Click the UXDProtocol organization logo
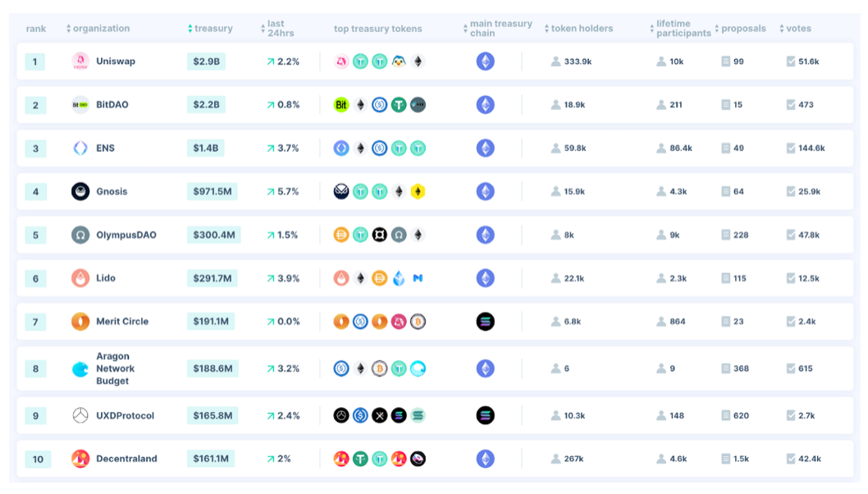Viewport: 868px width, 494px height. (80, 415)
